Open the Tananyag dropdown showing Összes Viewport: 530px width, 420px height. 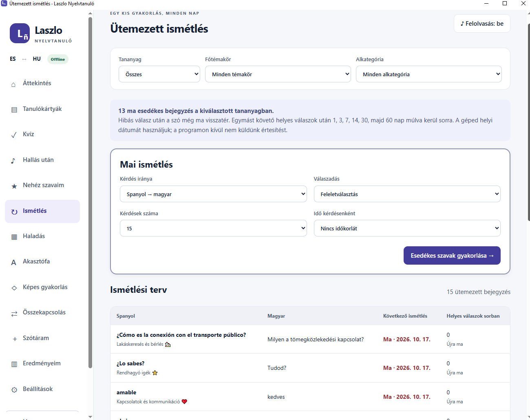pos(159,74)
